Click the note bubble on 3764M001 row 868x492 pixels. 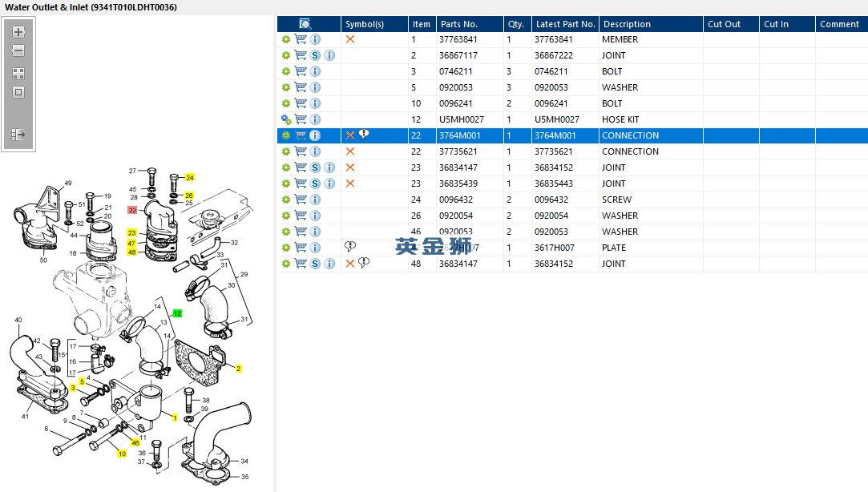[x=364, y=135]
